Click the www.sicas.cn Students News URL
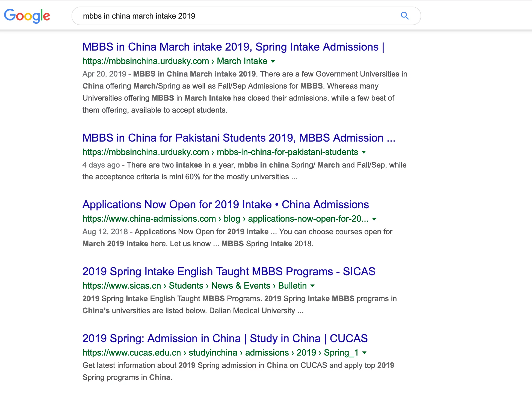Screen dimensions: 532x393 point(194,286)
